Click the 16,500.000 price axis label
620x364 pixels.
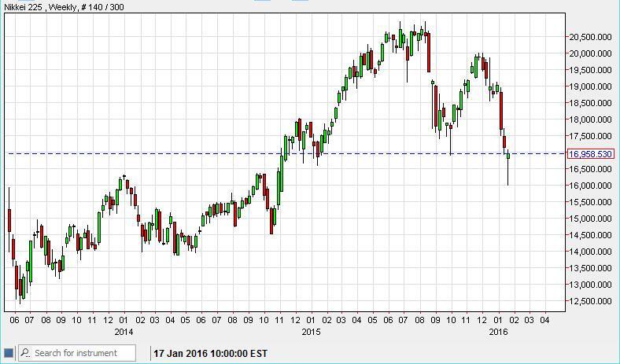click(591, 169)
